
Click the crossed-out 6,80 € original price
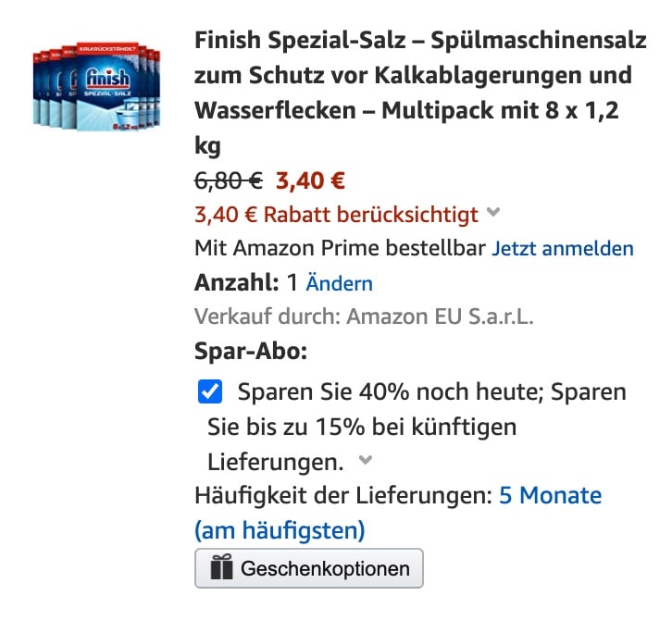click(228, 180)
